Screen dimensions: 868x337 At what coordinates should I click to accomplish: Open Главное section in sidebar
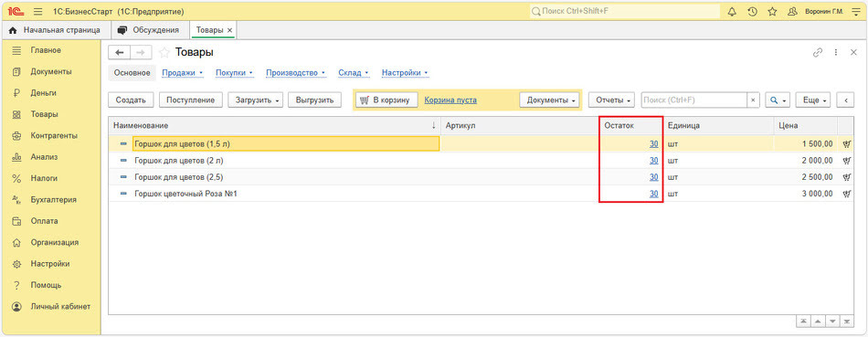click(x=50, y=50)
